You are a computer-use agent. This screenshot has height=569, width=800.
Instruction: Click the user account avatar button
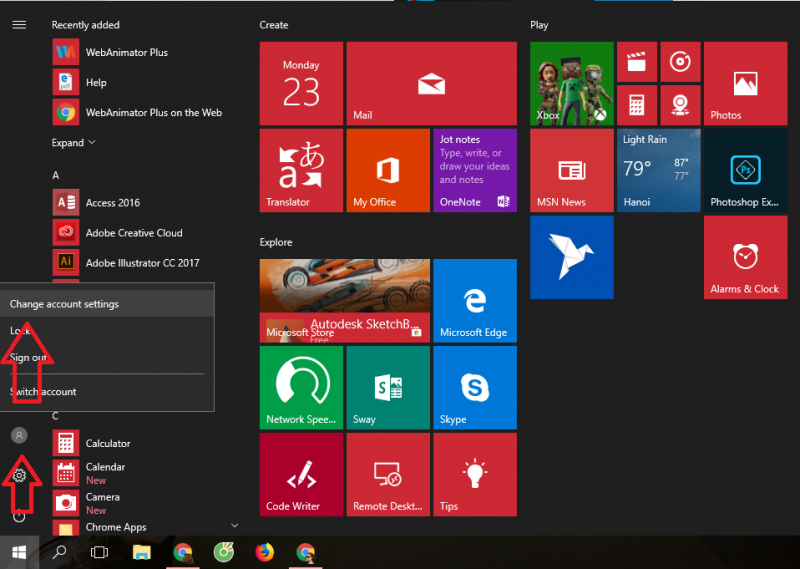(x=19, y=435)
